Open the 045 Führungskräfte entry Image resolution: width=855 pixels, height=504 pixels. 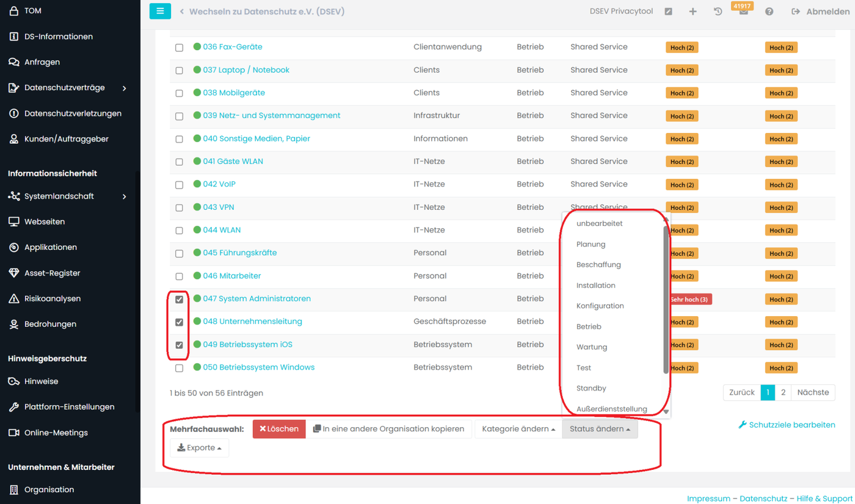pos(240,253)
